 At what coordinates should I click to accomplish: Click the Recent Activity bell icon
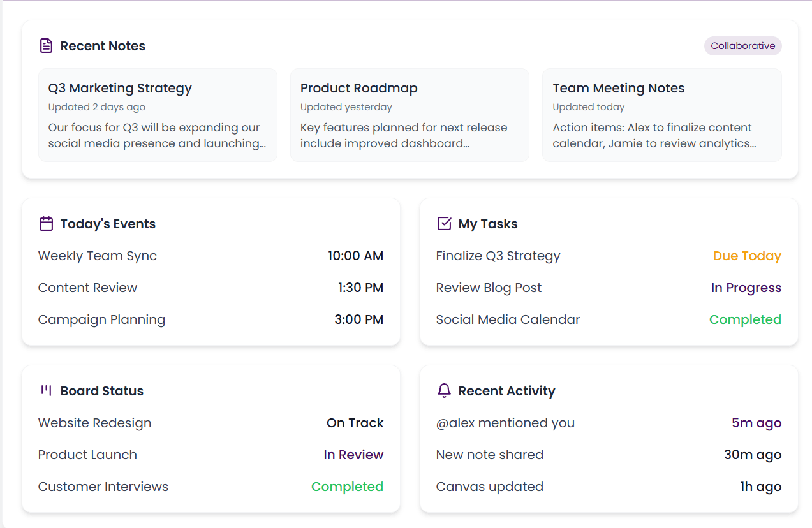click(444, 391)
